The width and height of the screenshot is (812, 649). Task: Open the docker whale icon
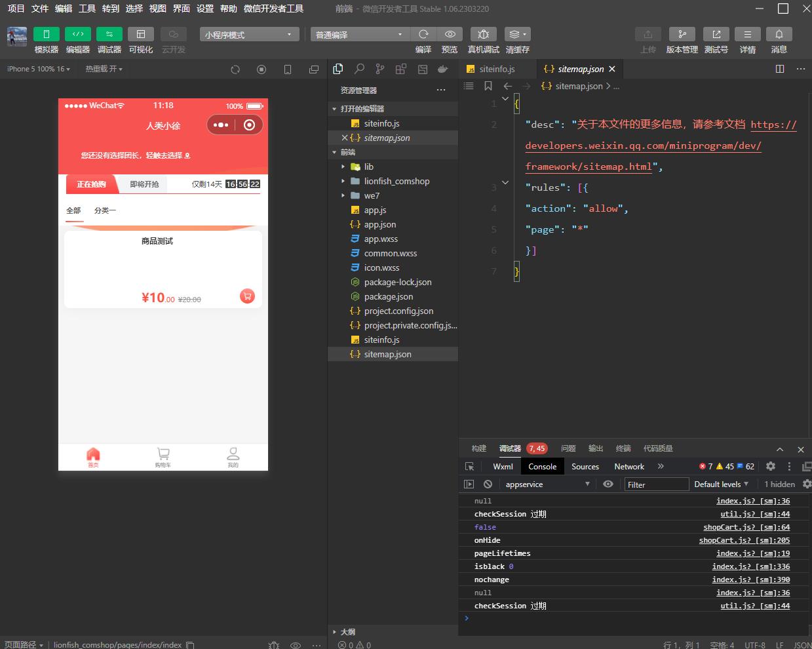pos(443,69)
